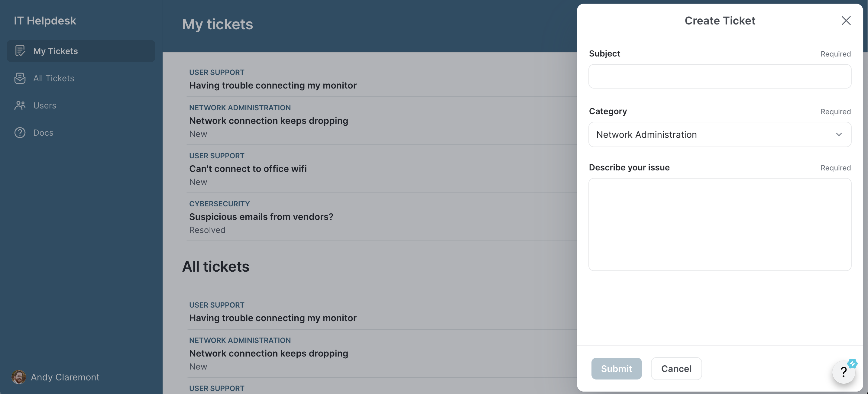Open the Docs sidebar link
This screenshot has height=394, width=868.
43,133
